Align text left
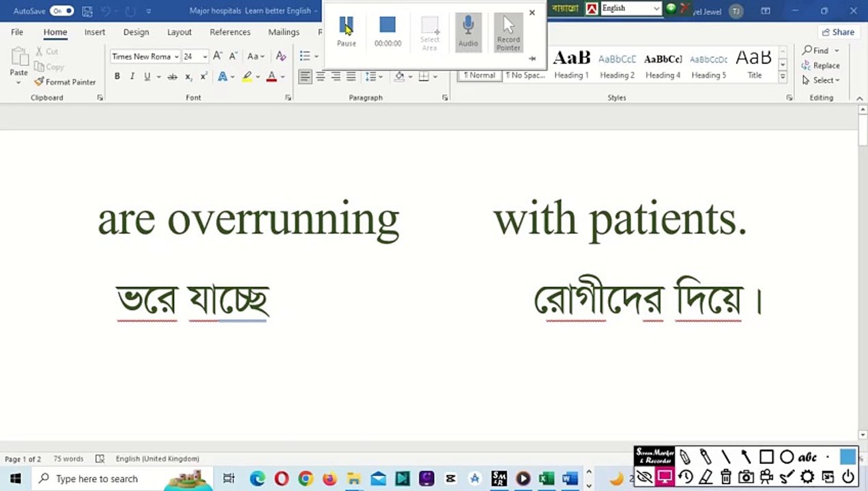This screenshot has height=491, width=868. click(x=305, y=76)
